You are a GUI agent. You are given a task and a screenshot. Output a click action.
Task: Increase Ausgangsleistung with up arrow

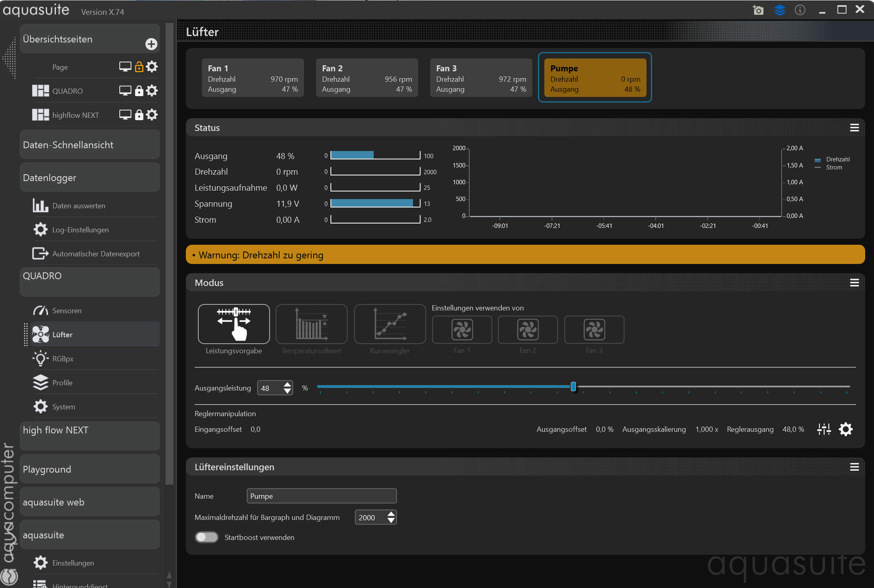[287, 385]
